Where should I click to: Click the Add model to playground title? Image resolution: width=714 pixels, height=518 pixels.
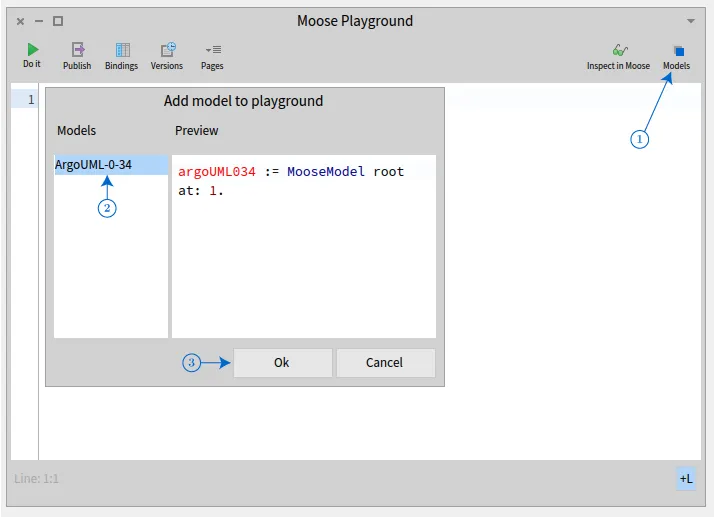pos(244,101)
